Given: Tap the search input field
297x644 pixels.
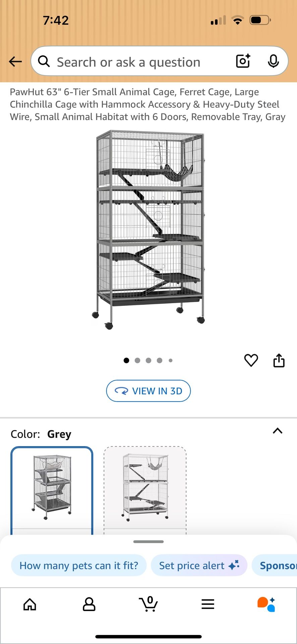Looking at the screenshot, I should click(x=134, y=61).
